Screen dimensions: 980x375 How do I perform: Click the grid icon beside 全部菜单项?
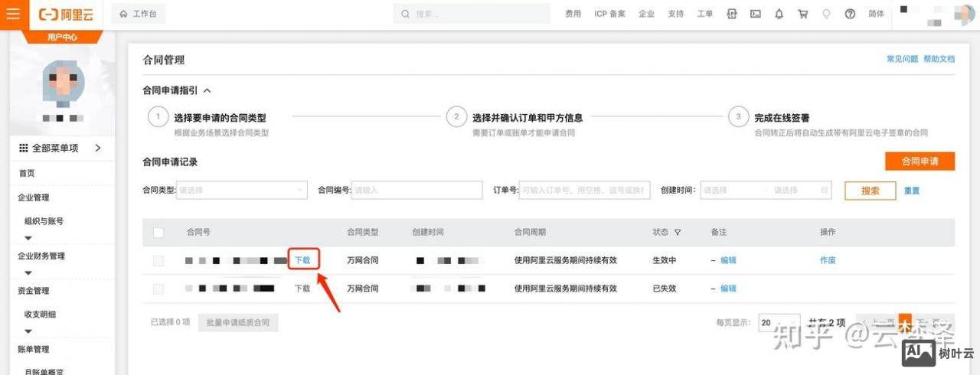tap(24, 148)
